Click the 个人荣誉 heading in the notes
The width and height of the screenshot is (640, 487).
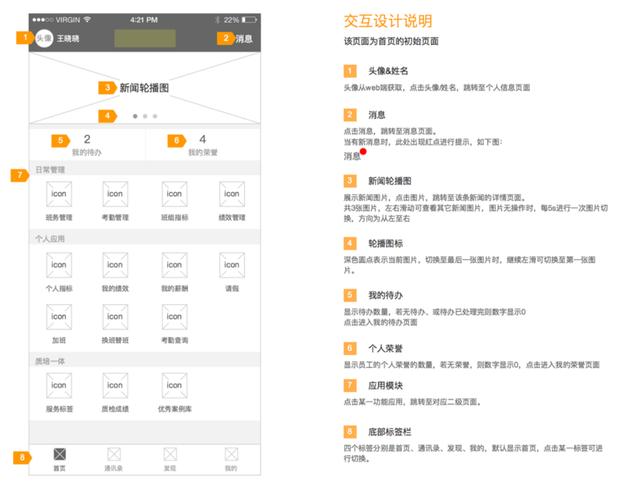386,349
